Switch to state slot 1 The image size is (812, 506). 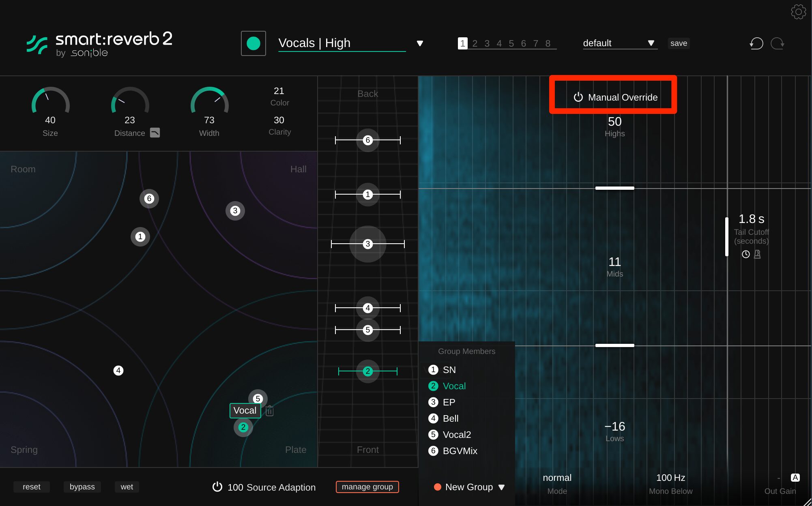463,43
